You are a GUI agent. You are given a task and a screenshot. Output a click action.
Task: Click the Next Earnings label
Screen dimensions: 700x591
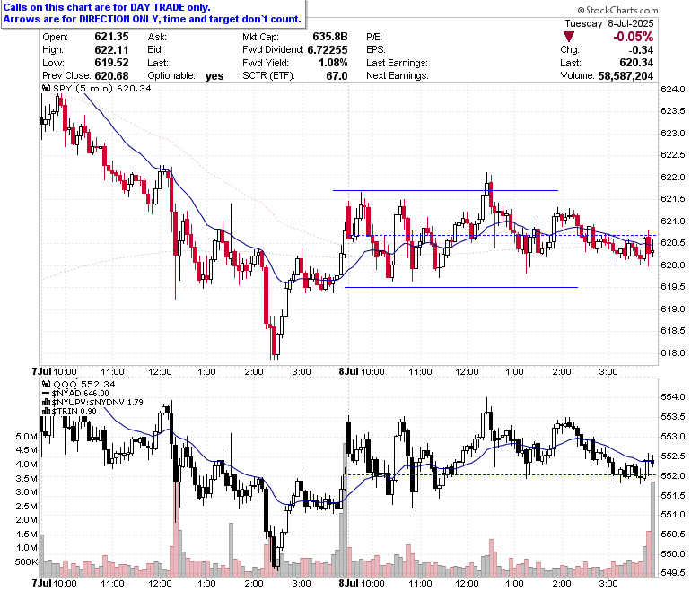[x=398, y=76]
